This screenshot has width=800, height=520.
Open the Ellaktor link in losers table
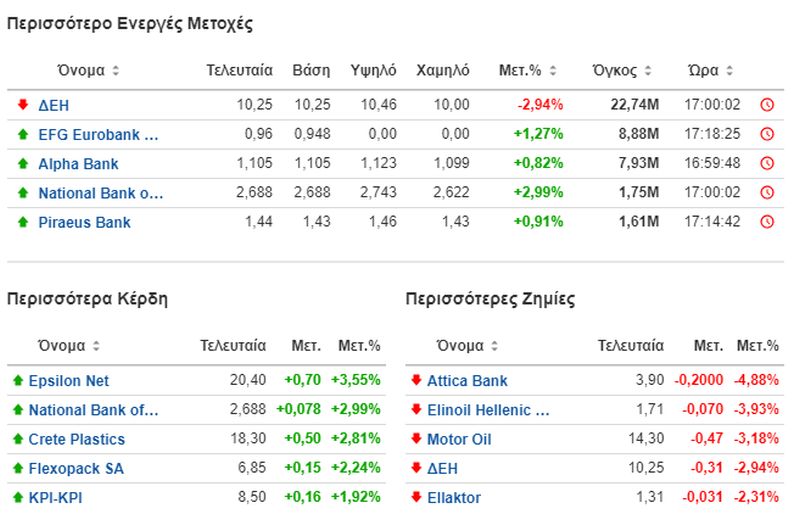454,498
